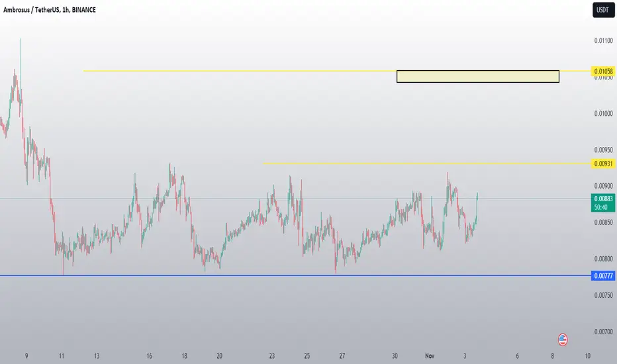The height and width of the screenshot is (364, 617).
Task: Click date 27 on the time axis
Action: pos(342,356)
